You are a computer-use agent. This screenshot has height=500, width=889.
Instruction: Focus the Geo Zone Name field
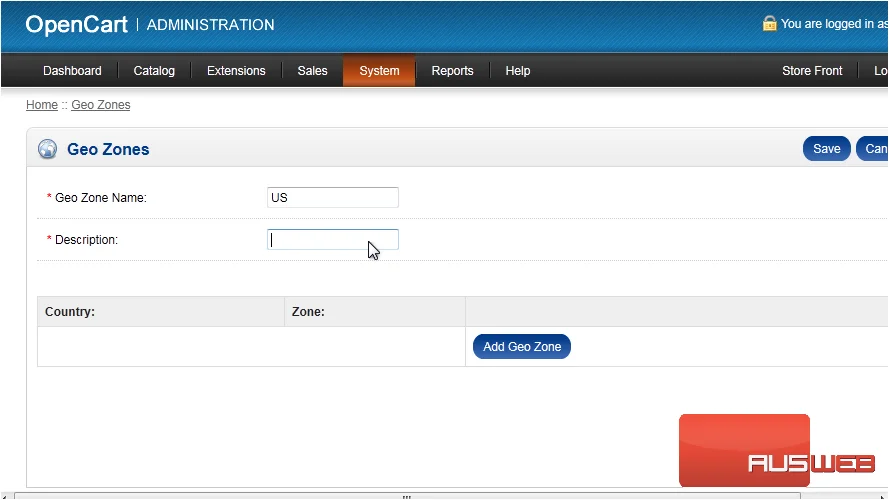333,197
